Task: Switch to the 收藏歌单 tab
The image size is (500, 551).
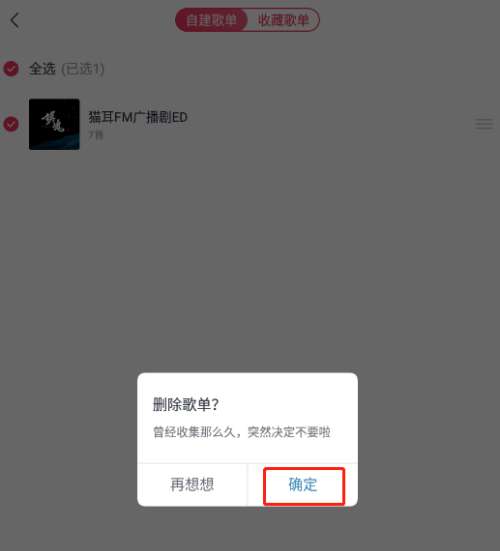Action: [283, 20]
